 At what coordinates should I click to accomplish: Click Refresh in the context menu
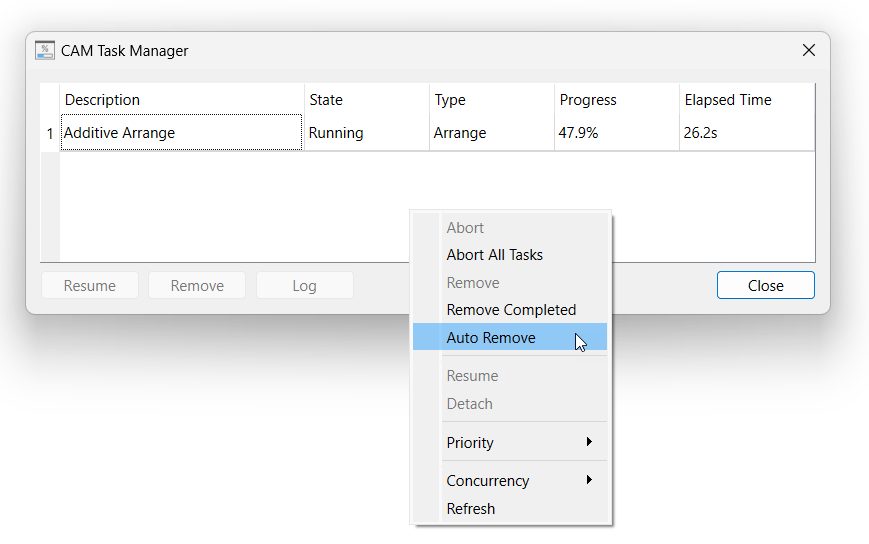click(x=470, y=509)
